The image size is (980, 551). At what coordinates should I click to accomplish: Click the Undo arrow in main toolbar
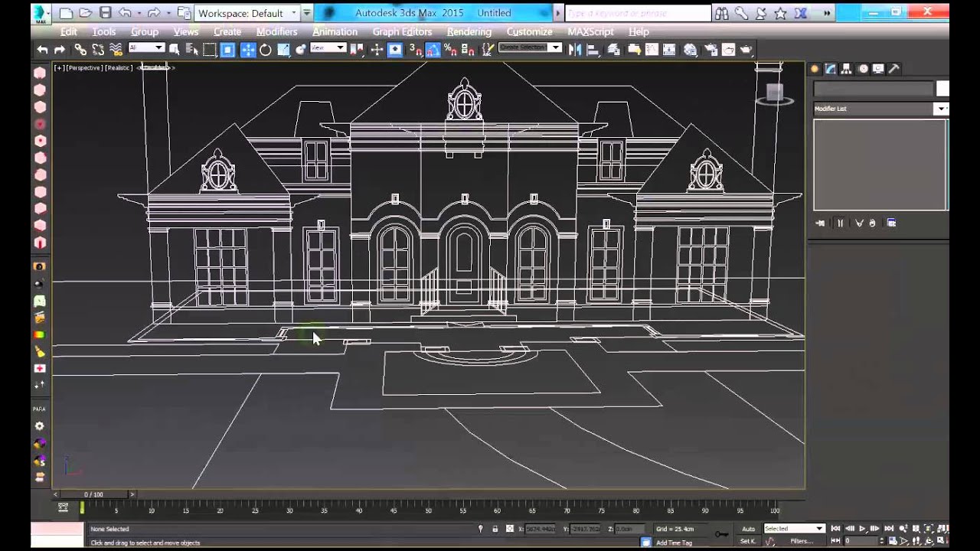pyautogui.click(x=42, y=50)
